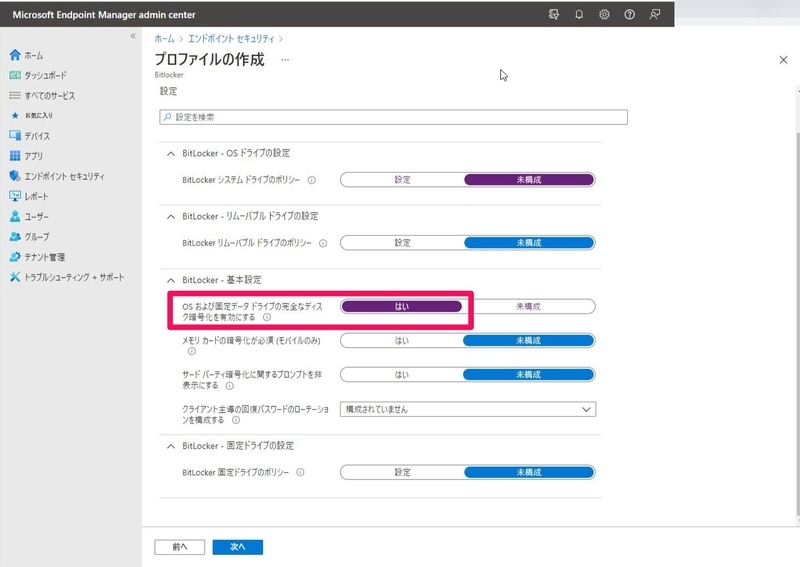Image resolution: width=800 pixels, height=567 pixels.
Task: Go to ホーム in the sidebar
Action: [x=34, y=55]
